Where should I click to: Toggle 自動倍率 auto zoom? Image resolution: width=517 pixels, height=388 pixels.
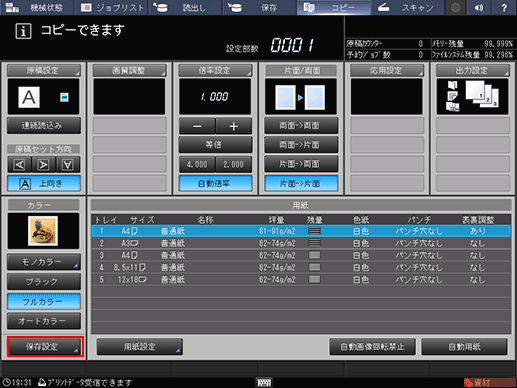(x=215, y=184)
